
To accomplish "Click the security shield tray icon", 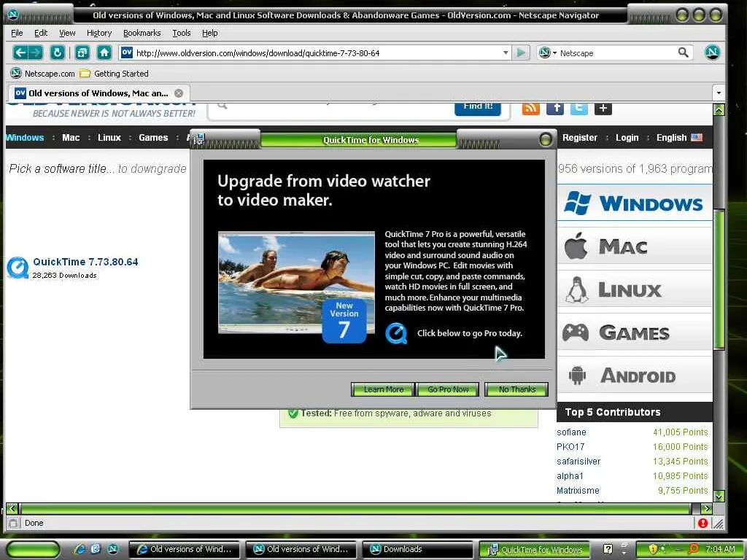I will click(x=653, y=549).
